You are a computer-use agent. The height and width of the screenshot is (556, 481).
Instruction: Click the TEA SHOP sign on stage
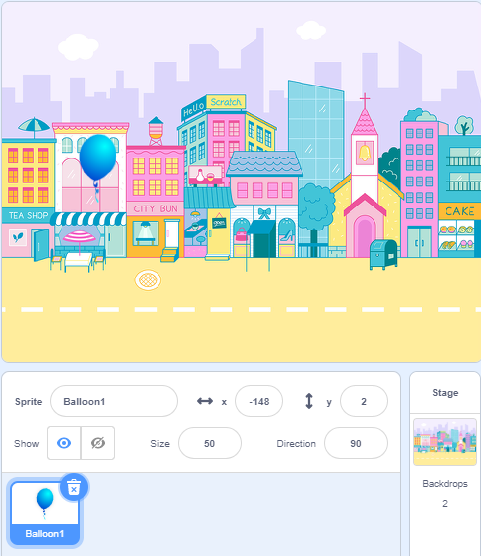point(28,215)
